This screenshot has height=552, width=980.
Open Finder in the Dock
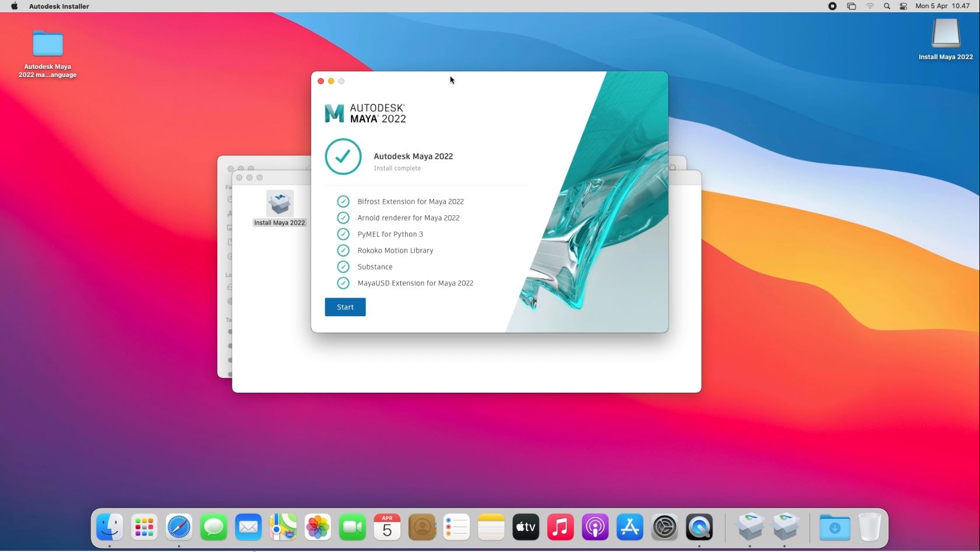110,527
